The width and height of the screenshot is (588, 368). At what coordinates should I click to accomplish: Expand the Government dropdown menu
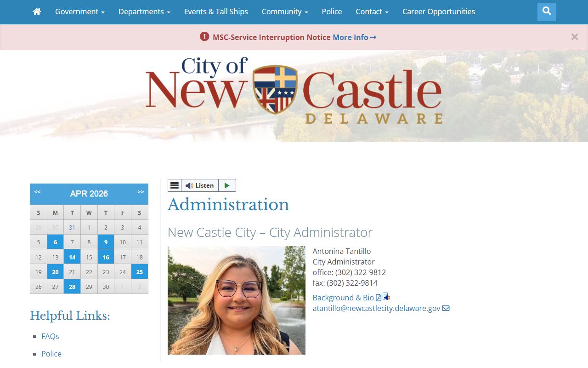80,11
